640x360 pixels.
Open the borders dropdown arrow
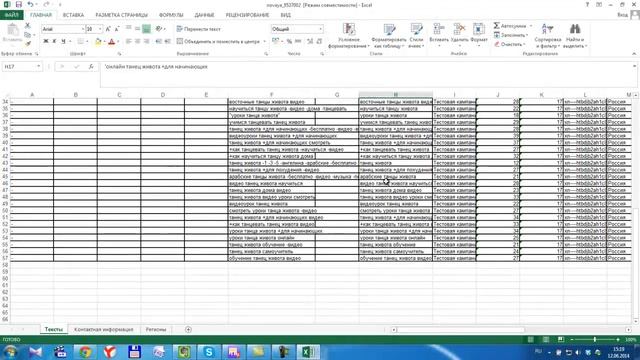(x=87, y=41)
